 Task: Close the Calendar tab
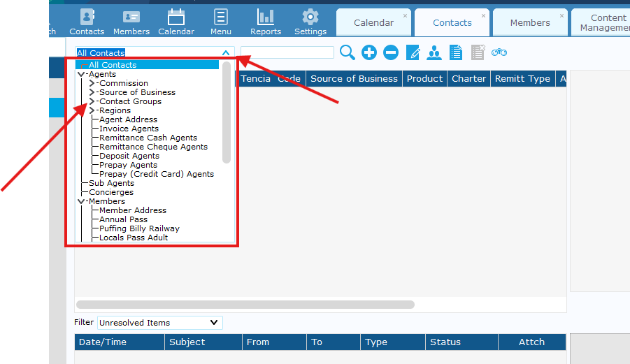[405, 15]
